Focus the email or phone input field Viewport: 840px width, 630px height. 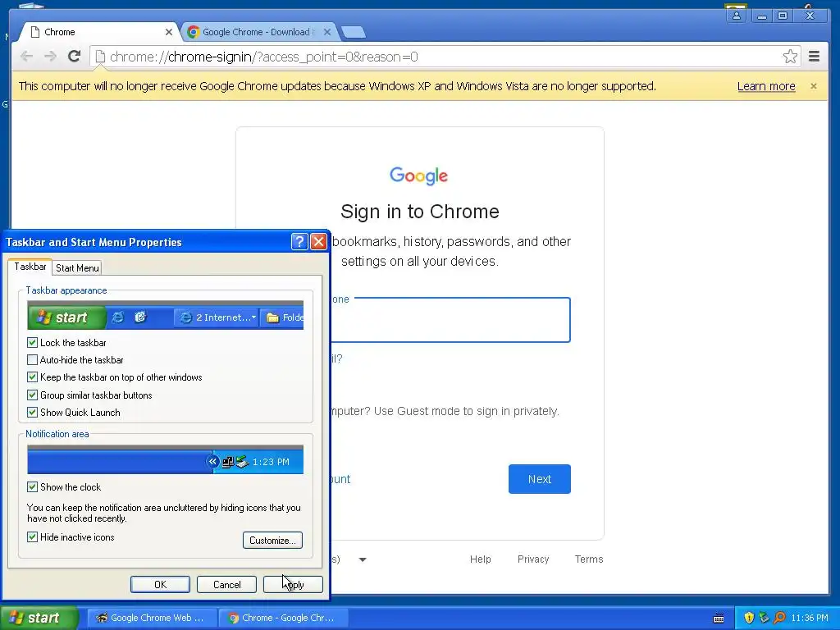(x=450, y=320)
